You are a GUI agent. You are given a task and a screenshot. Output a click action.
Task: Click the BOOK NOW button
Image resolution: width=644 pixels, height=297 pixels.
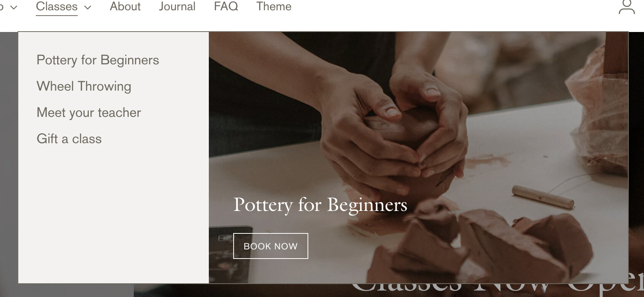point(271,246)
